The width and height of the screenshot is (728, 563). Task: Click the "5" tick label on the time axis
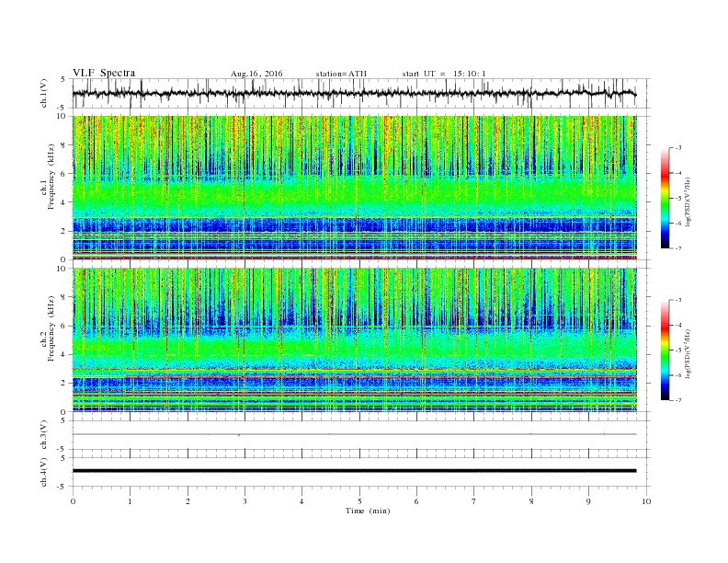click(x=359, y=501)
